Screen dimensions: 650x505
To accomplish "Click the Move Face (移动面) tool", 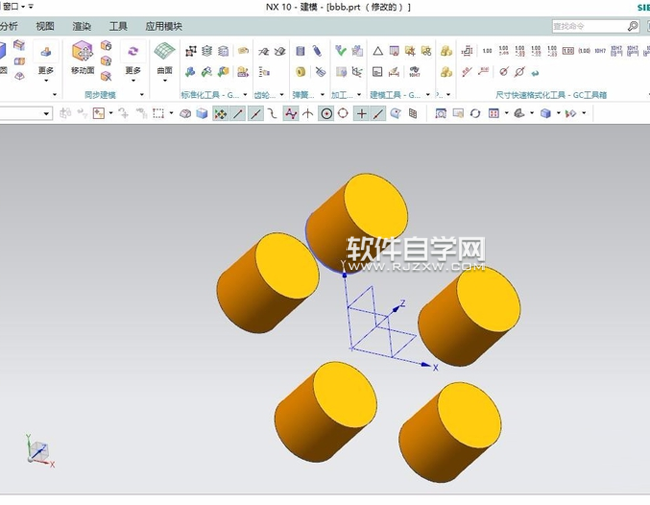I will pos(82,58).
